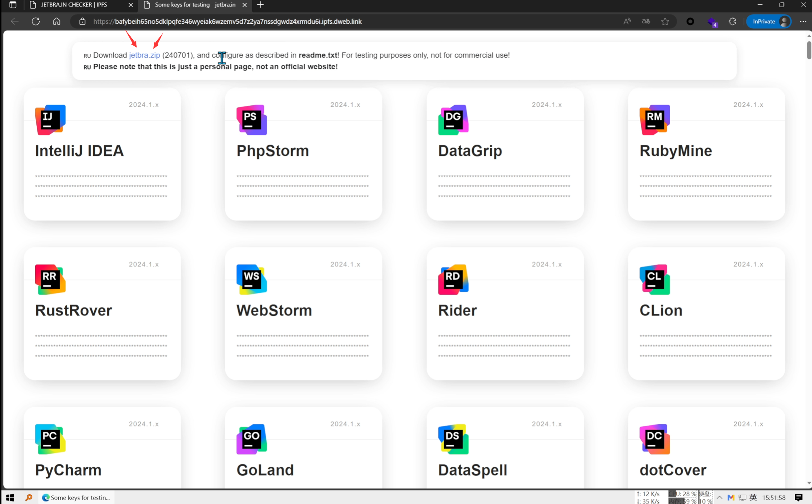Viewport: 812px width, 504px height.
Task: Click the purple extension icon with badge 4
Action: pyautogui.click(x=712, y=22)
